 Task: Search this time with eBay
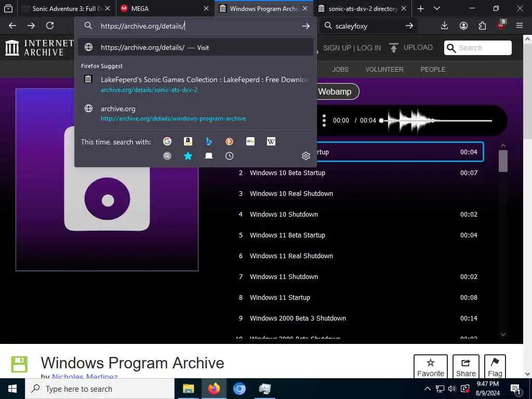[250, 141]
